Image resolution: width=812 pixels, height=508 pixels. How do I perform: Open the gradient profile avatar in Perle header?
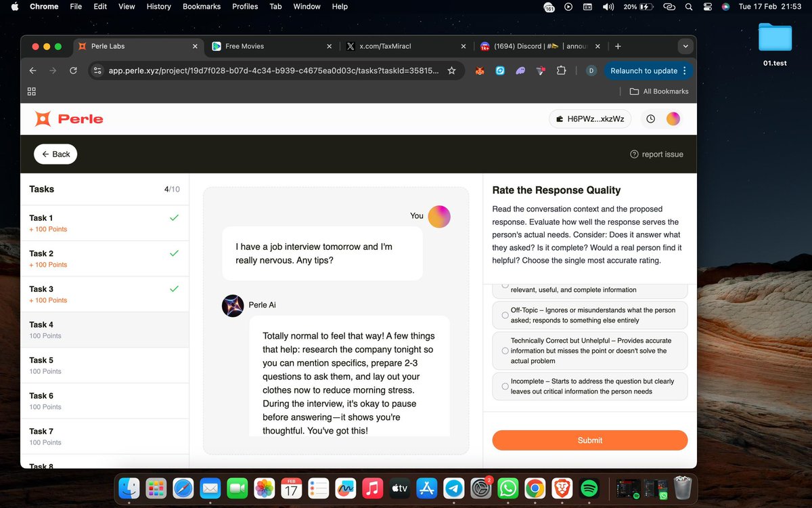click(673, 119)
